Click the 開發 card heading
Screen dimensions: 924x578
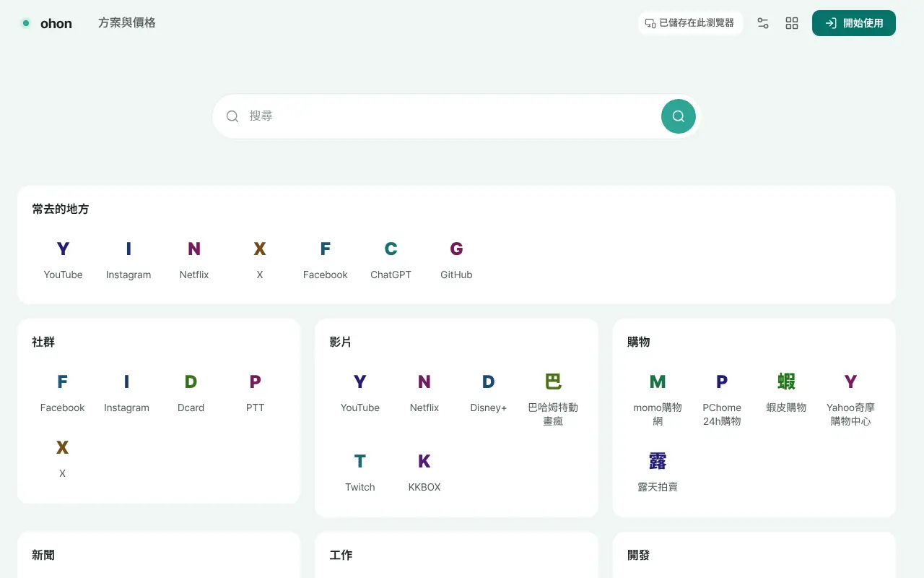tap(639, 555)
